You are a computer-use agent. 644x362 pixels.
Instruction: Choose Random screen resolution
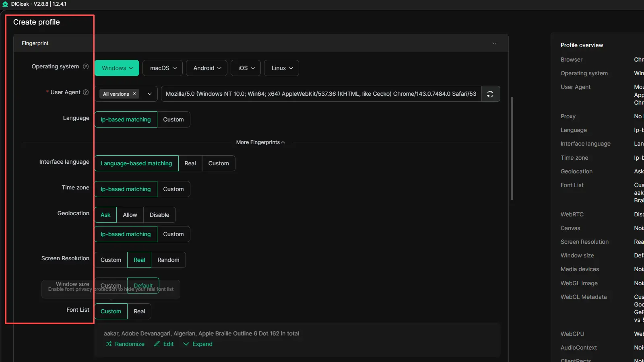click(x=168, y=260)
